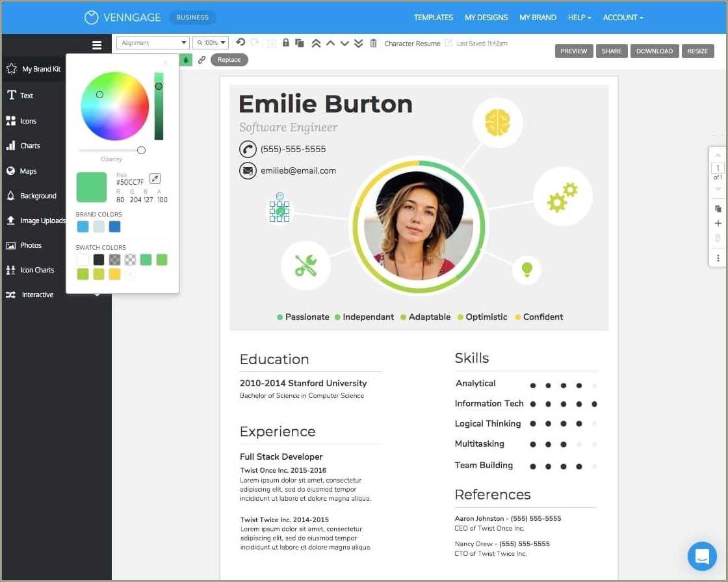728x582 pixels.
Task: Pick a color with the eyedropper tool
Action: click(155, 178)
